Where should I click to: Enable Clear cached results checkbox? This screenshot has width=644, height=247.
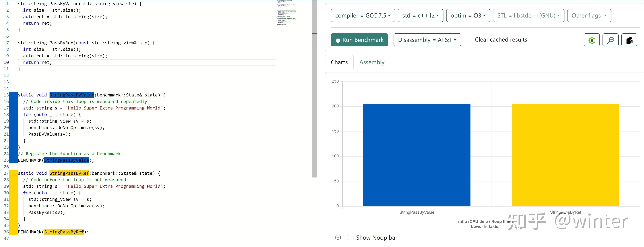(x=470, y=39)
